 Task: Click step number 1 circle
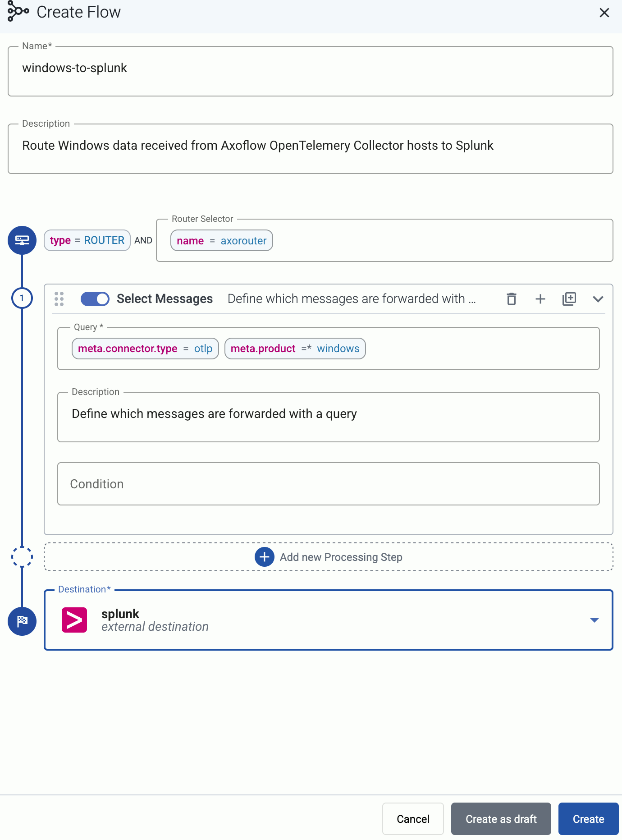(22, 298)
